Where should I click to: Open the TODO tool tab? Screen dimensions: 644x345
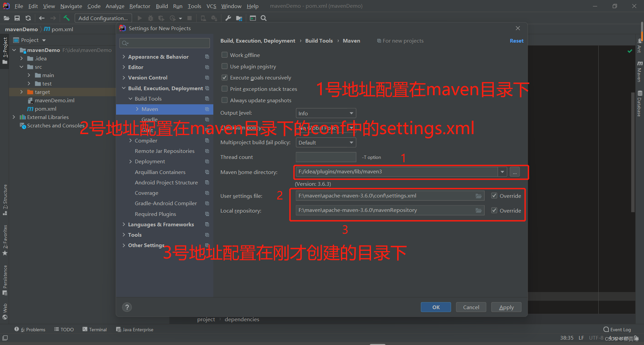(x=64, y=330)
